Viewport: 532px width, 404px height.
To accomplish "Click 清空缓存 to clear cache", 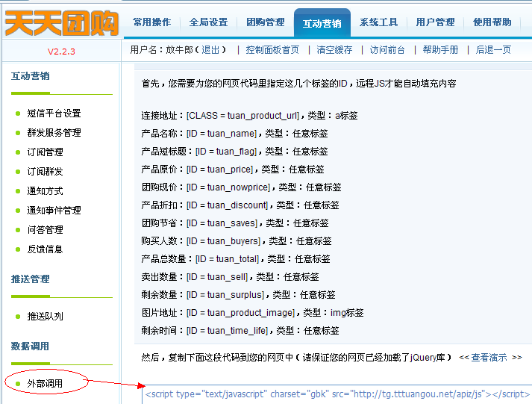I will coord(334,50).
